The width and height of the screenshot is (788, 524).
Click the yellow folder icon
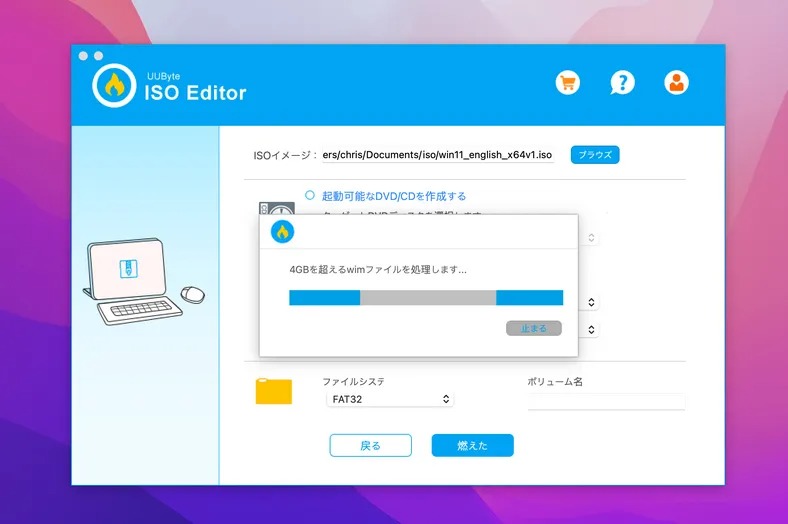(x=274, y=391)
